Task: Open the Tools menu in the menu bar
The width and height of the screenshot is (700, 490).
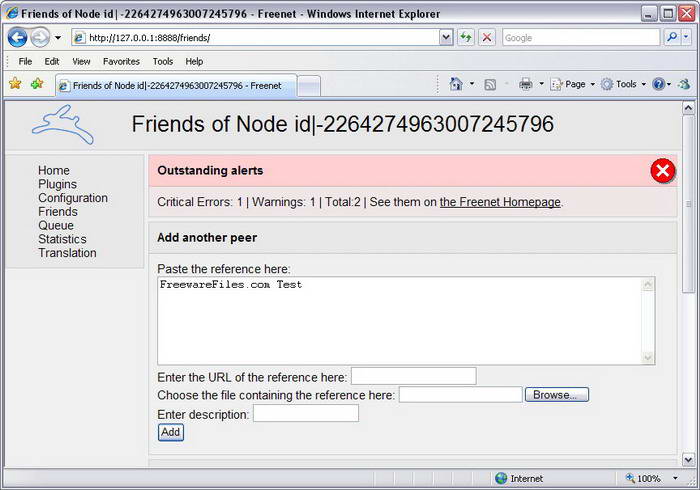Action: [163, 61]
